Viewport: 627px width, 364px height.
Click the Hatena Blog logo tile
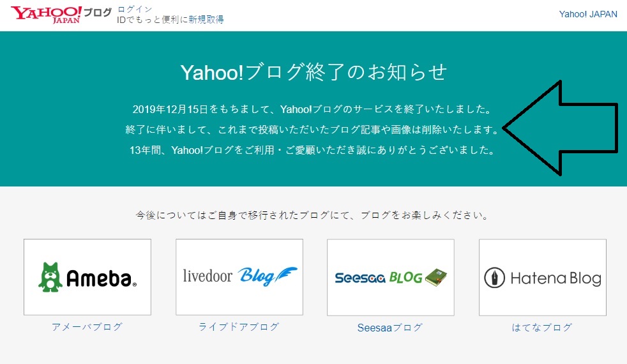point(543,277)
